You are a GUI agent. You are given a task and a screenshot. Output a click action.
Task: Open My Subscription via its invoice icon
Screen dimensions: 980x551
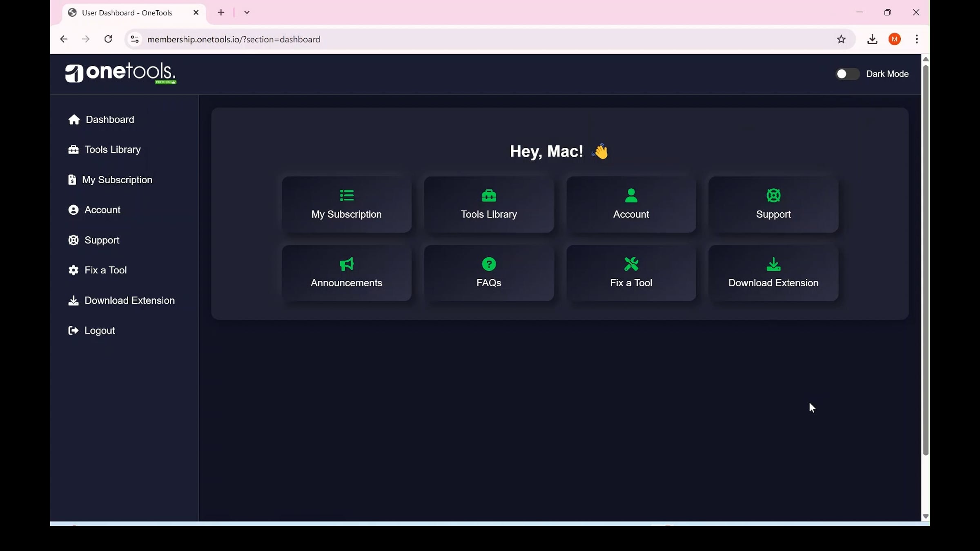click(73, 179)
